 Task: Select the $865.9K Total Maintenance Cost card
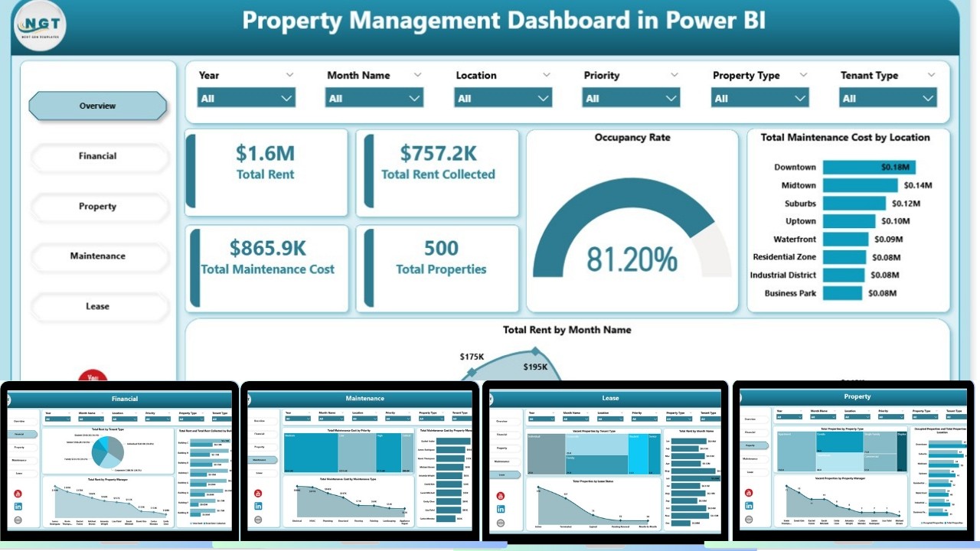(x=266, y=269)
